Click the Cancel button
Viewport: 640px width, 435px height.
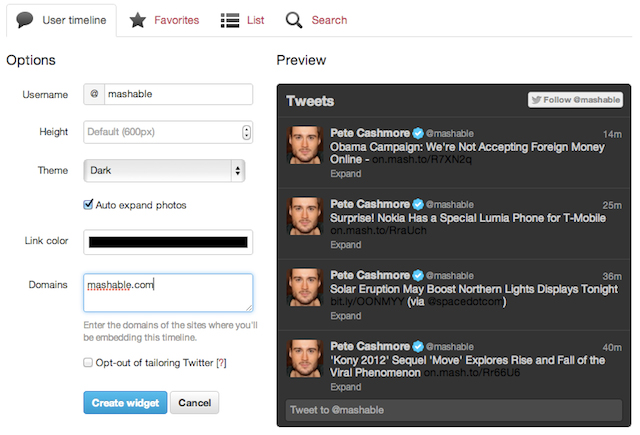194,402
